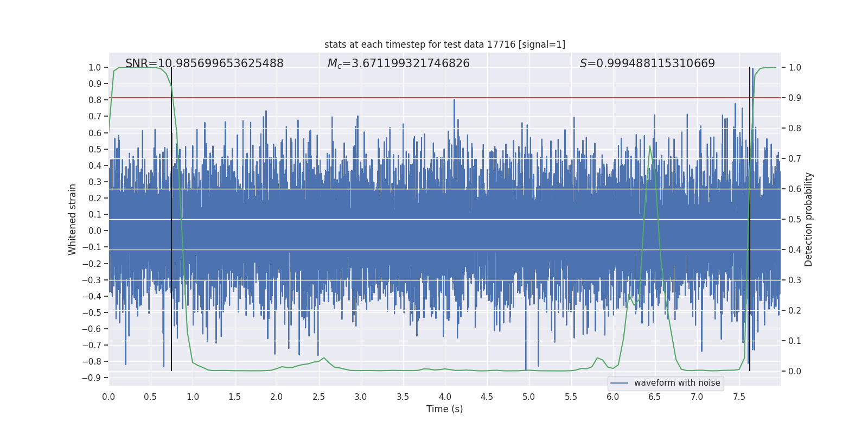Click the 5.0 tick label on time axis
868x434 pixels.
pos(528,397)
